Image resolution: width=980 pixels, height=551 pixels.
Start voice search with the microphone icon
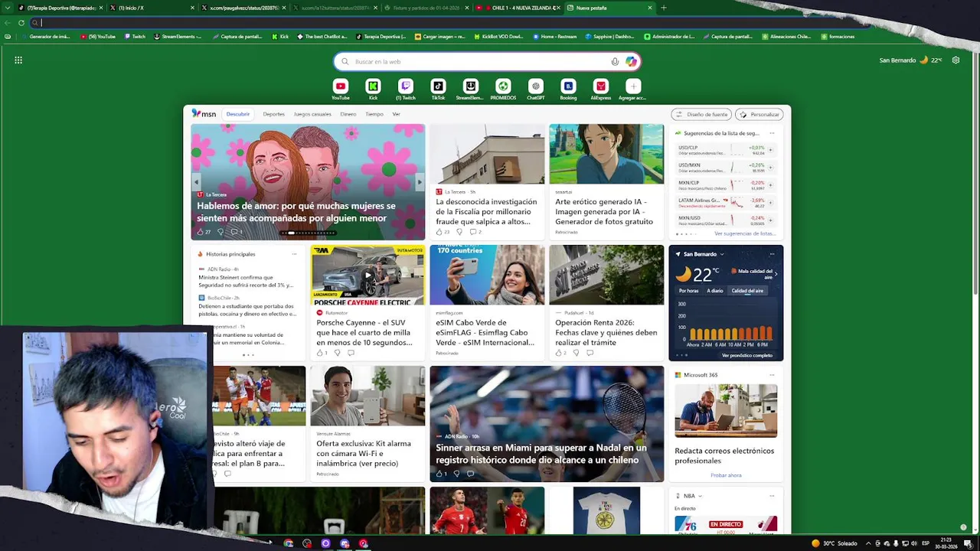[615, 61]
